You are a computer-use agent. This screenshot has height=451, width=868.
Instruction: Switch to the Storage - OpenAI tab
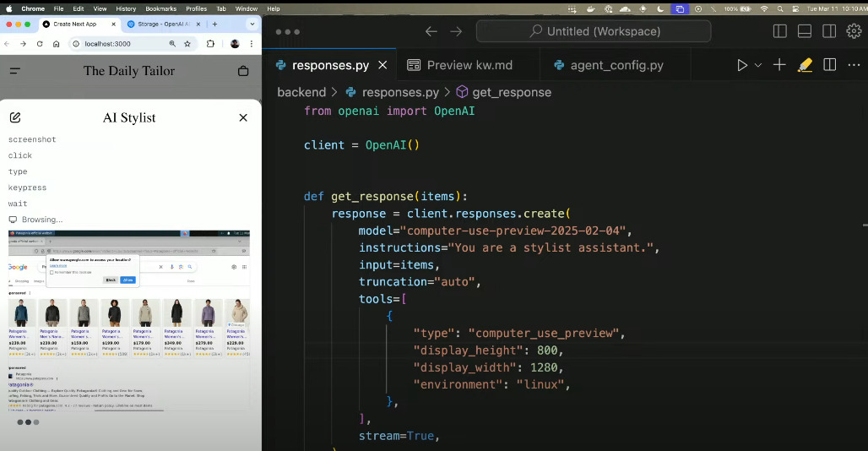click(x=163, y=24)
